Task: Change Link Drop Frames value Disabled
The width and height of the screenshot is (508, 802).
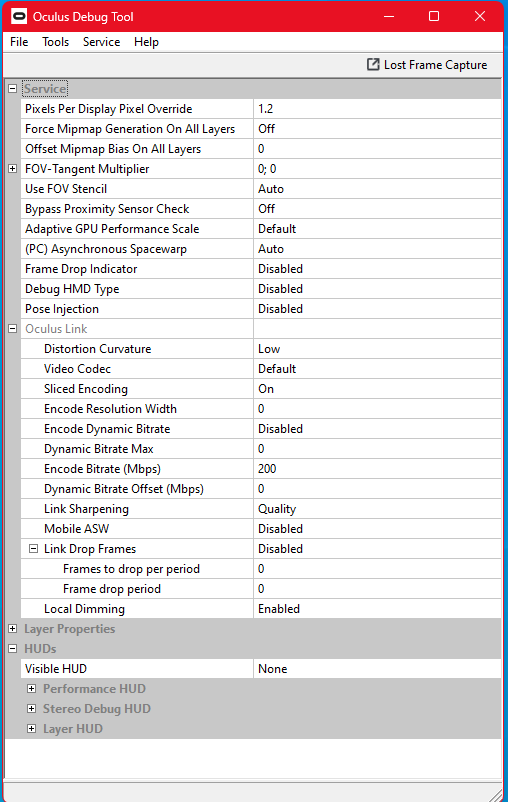Action: click(377, 548)
